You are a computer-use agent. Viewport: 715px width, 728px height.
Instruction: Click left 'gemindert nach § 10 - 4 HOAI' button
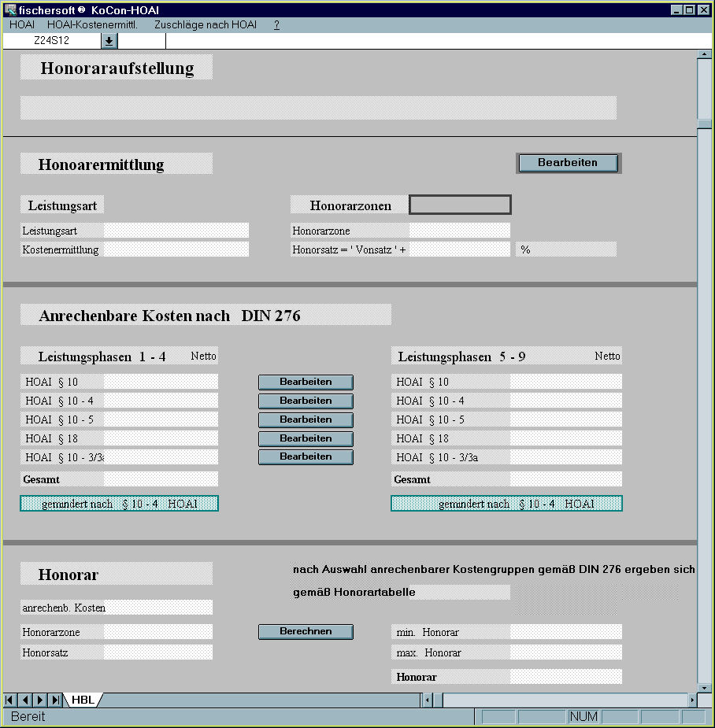click(x=119, y=504)
